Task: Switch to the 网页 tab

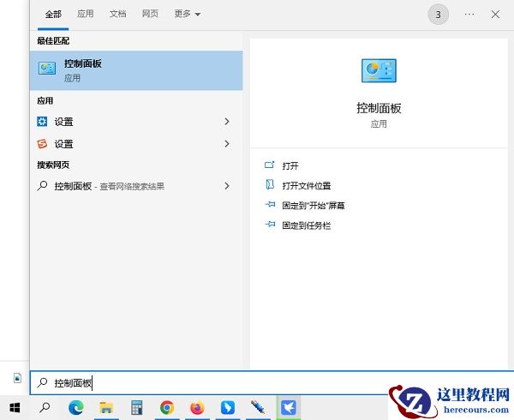Action: pyautogui.click(x=150, y=14)
